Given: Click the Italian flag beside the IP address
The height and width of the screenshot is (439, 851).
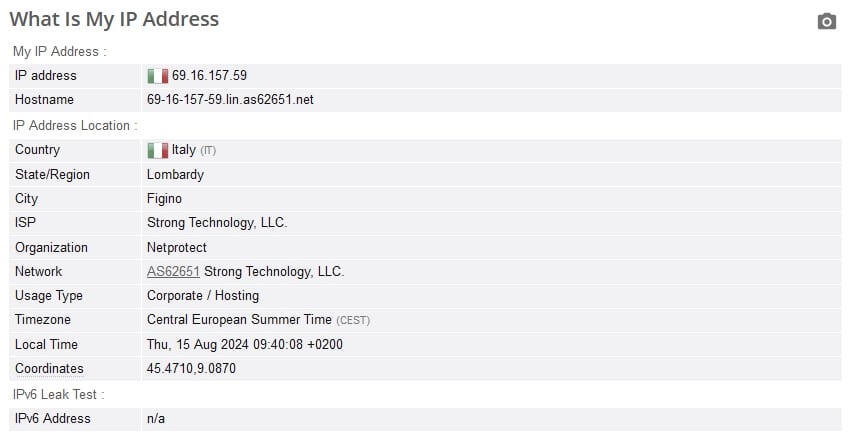Looking at the screenshot, I should click(157, 76).
